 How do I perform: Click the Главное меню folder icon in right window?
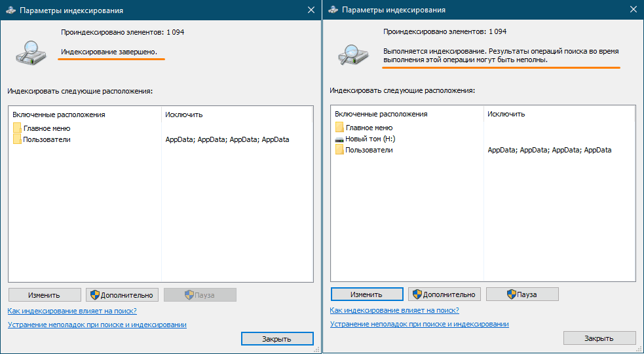[x=339, y=127]
